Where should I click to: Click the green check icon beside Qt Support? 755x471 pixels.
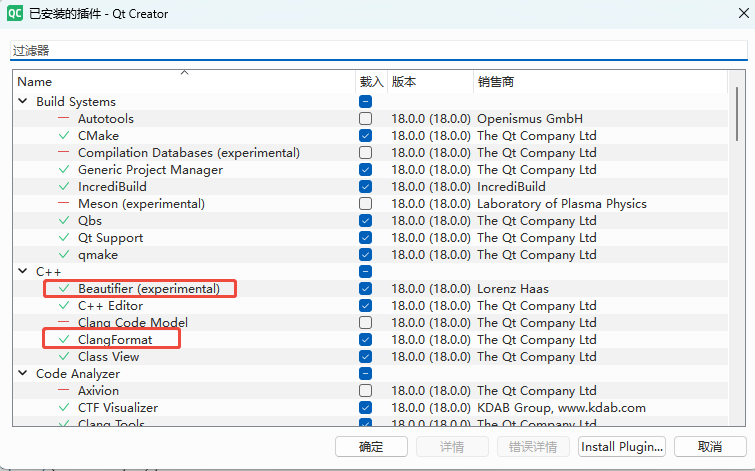coord(64,237)
